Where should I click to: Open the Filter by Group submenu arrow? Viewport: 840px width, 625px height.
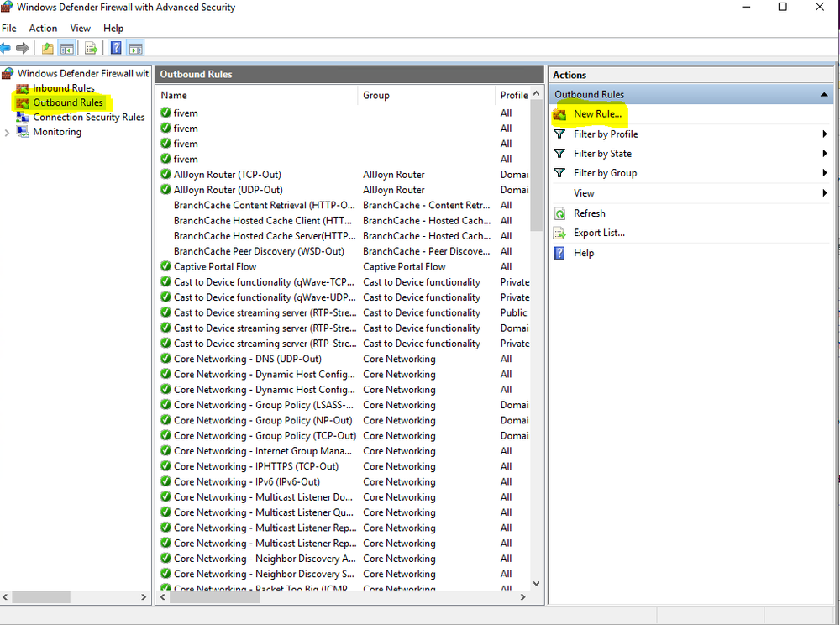click(825, 172)
